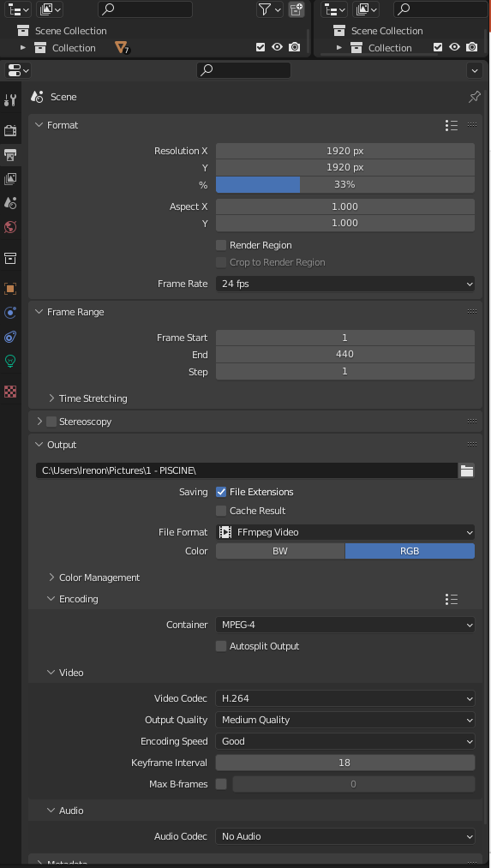Click the Output panel drag handle
The image size is (491, 868).
(472, 445)
